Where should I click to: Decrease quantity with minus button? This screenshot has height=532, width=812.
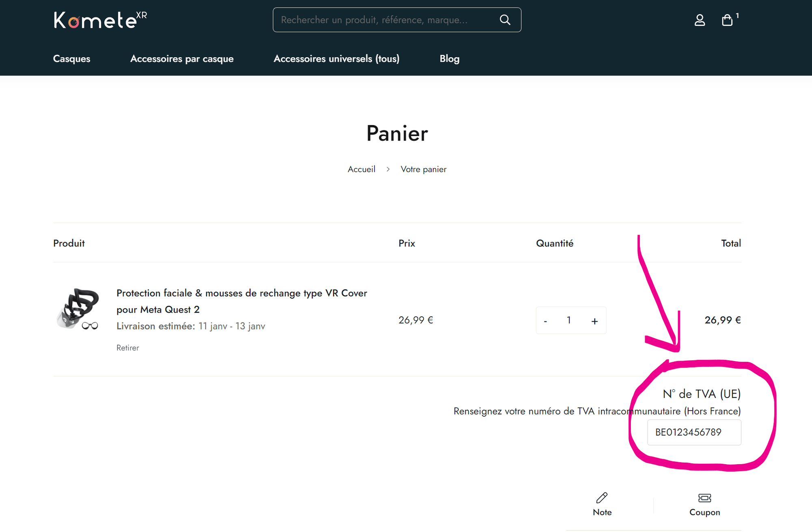pyautogui.click(x=545, y=321)
